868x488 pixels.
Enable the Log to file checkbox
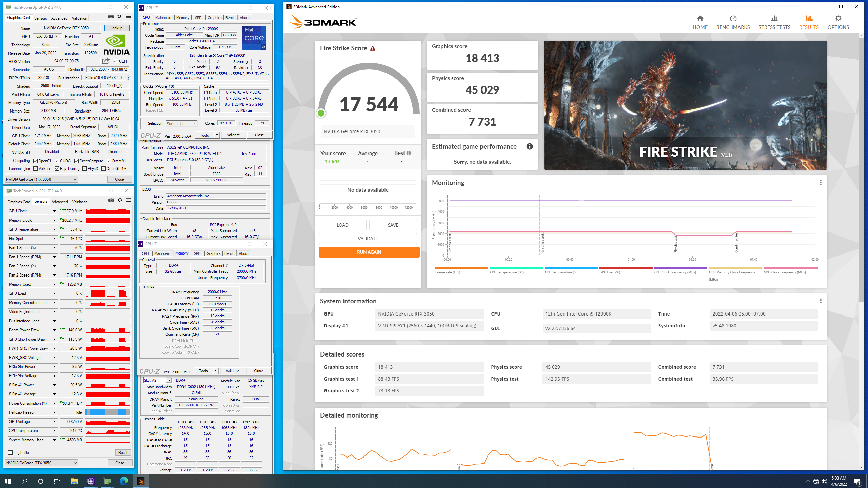click(x=11, y=452)
